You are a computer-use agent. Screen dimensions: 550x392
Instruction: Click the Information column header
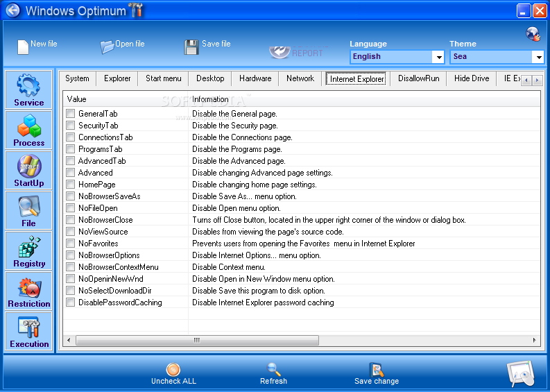point(364,99)
